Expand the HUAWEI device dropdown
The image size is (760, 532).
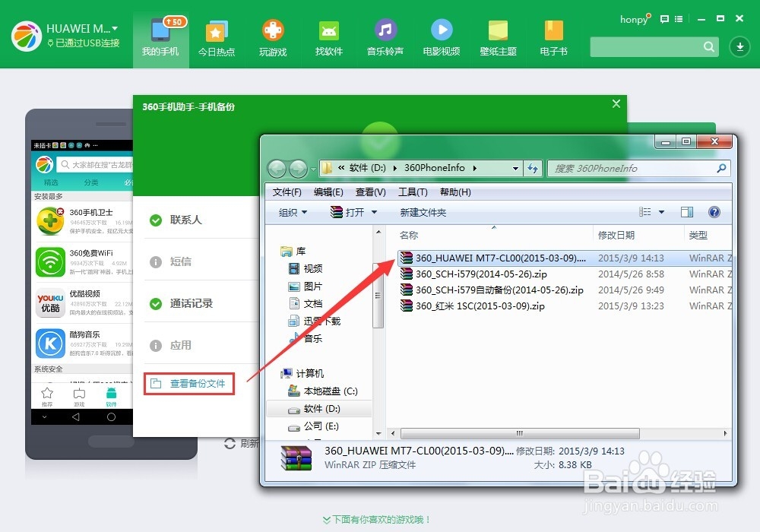click(115, 29)
